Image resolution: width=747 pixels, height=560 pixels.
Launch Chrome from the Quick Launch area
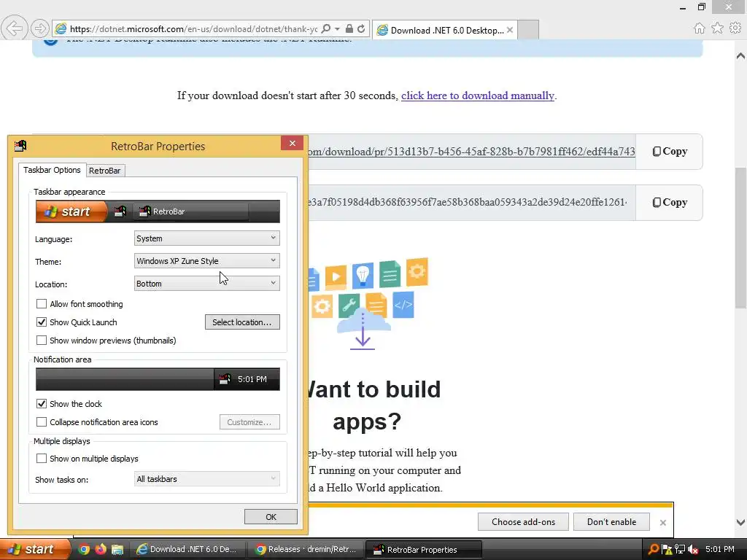click(x=83, y=549)
